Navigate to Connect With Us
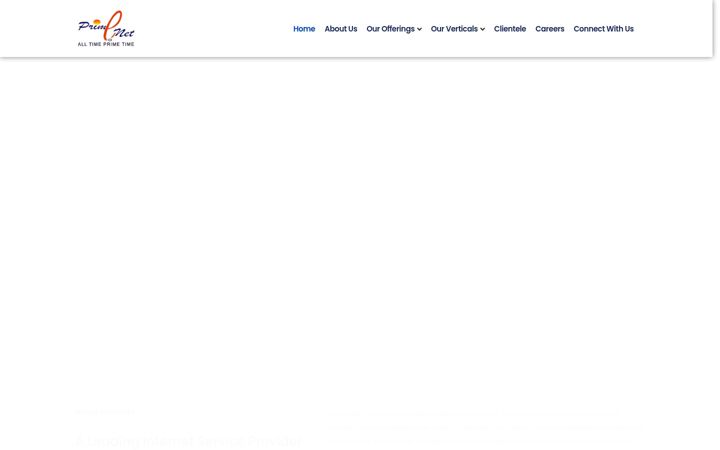720x450 pixels. [603, 29]
